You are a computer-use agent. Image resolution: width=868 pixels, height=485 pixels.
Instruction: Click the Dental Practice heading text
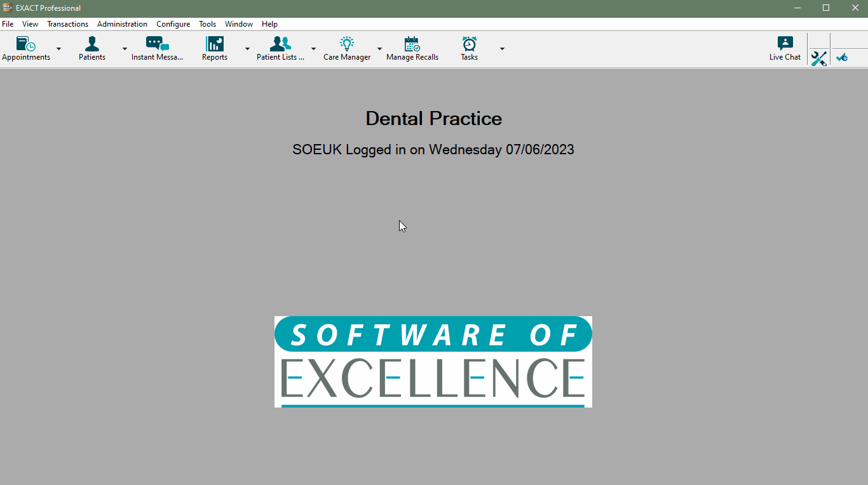(x=434, y=119)
